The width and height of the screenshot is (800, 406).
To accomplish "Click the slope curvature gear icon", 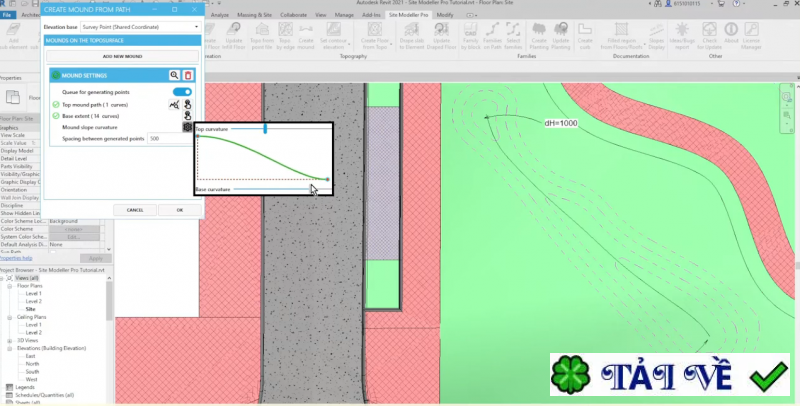I will pos(187,127).
